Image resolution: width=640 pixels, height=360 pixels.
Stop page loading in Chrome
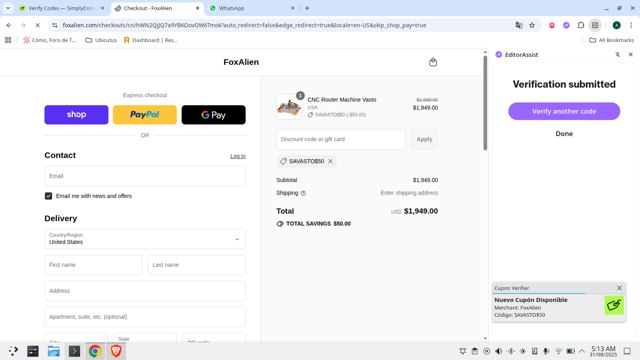[x=37, y=25]
